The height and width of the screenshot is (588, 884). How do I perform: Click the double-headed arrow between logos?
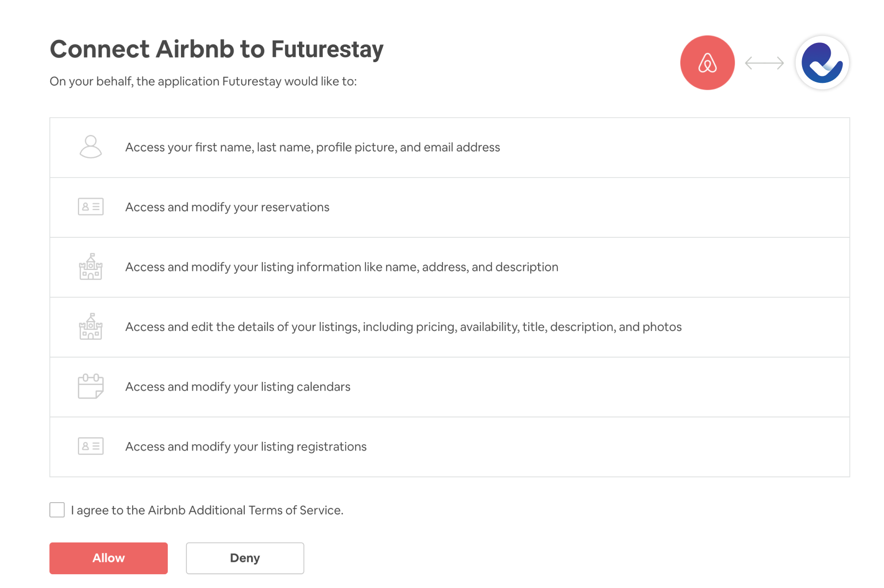(764, 63)
